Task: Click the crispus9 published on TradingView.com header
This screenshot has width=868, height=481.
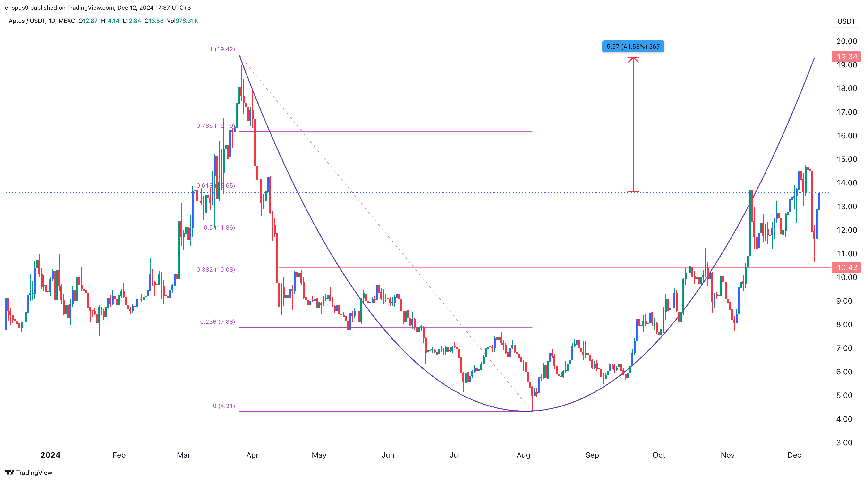Action: click(98, 8)
